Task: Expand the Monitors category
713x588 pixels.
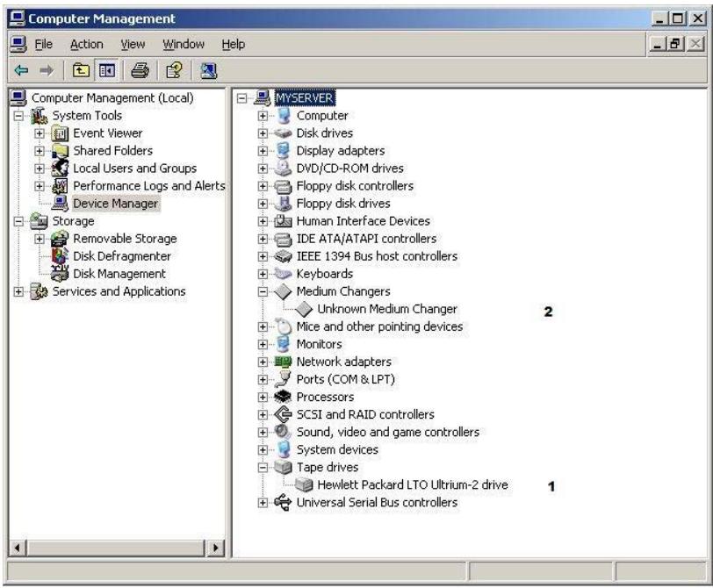Action: pos(263,344)
